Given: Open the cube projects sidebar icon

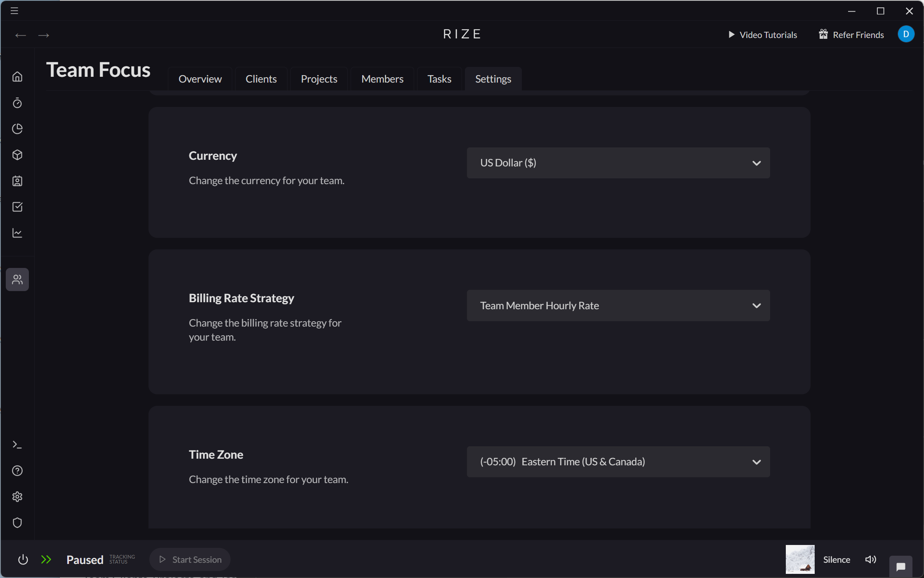Looking at the screenshot, I should 17,155.
